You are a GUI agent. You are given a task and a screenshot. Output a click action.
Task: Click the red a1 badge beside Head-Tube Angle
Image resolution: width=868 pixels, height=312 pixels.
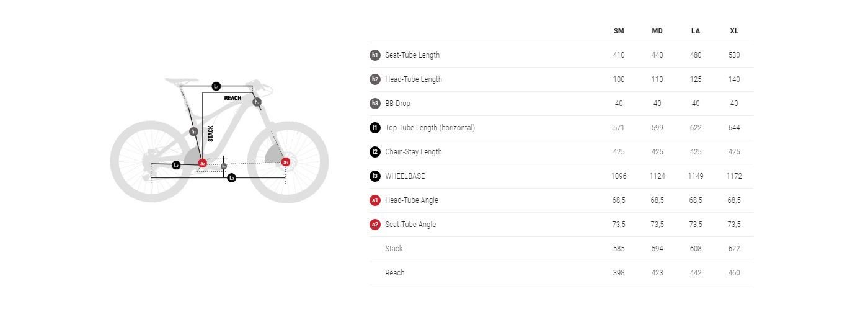coord(374,200)
